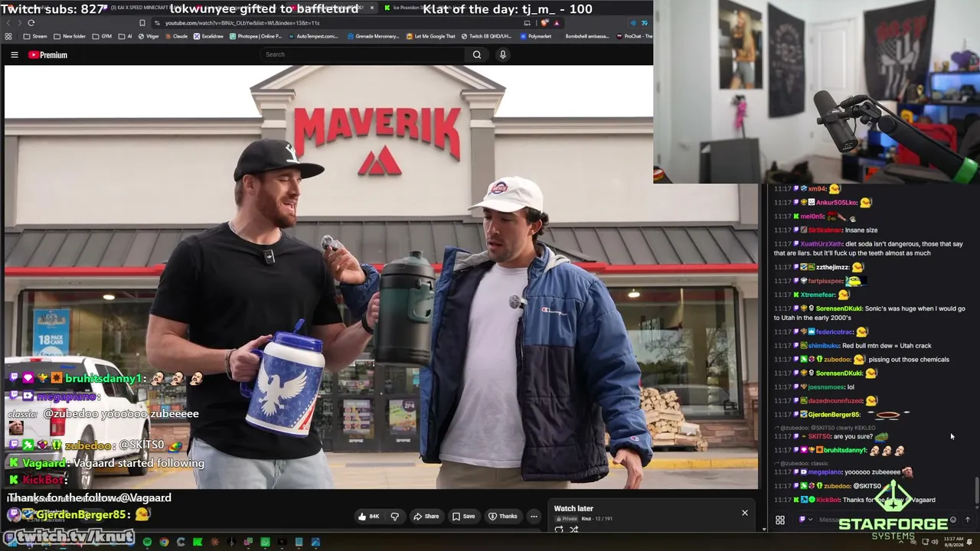Screen dimensions: 980x551
Task: Start voice search with the microphone
Action: tap(502, 54)
